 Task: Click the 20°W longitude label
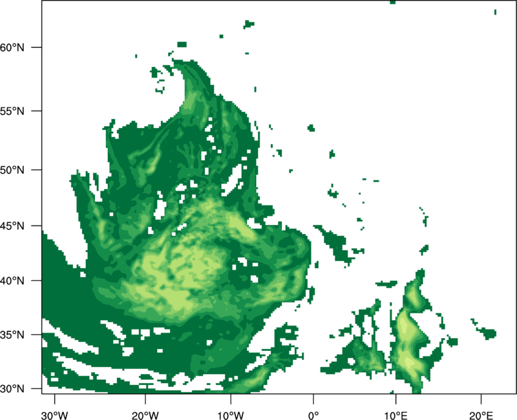145,415
